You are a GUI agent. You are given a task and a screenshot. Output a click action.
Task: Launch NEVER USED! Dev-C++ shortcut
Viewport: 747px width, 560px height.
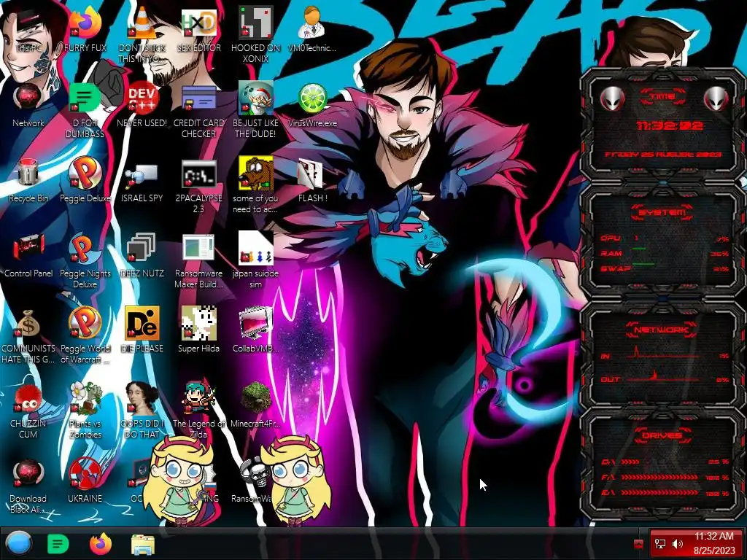coord(142,105)
